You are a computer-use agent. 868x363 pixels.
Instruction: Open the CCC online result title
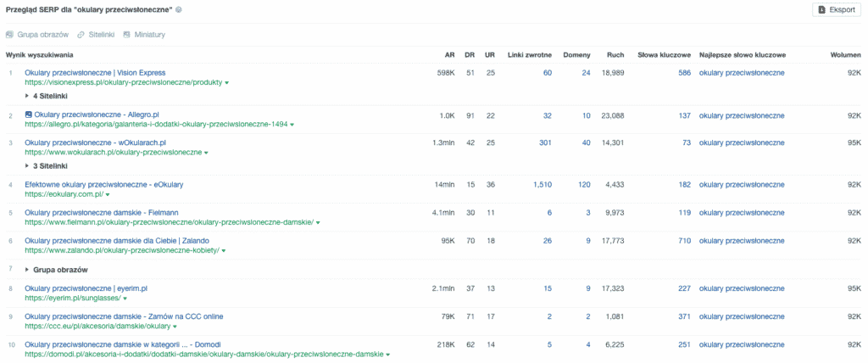124,316
